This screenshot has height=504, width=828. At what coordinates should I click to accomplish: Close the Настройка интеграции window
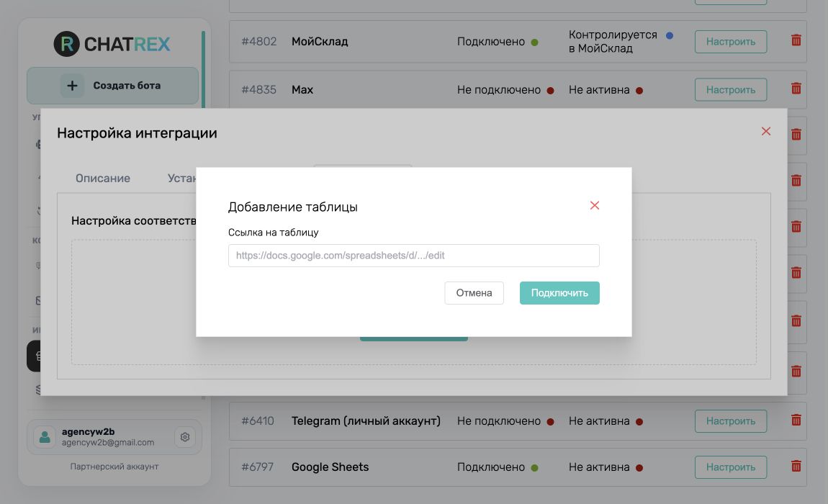click(x=765, y=131)
